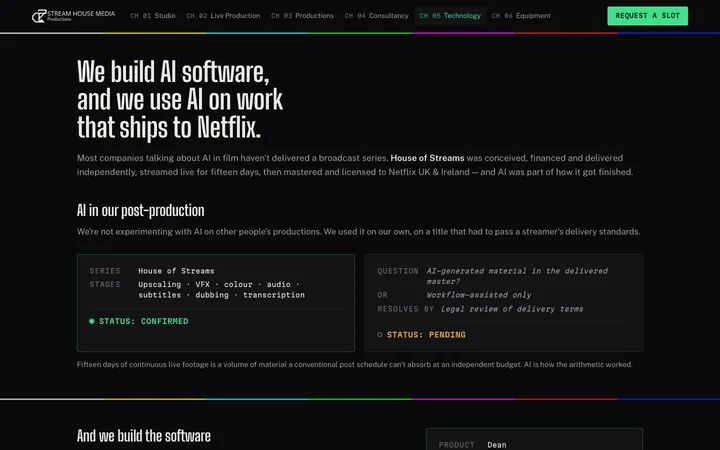Open the CH 01 Studio nav item

(152, 16)
